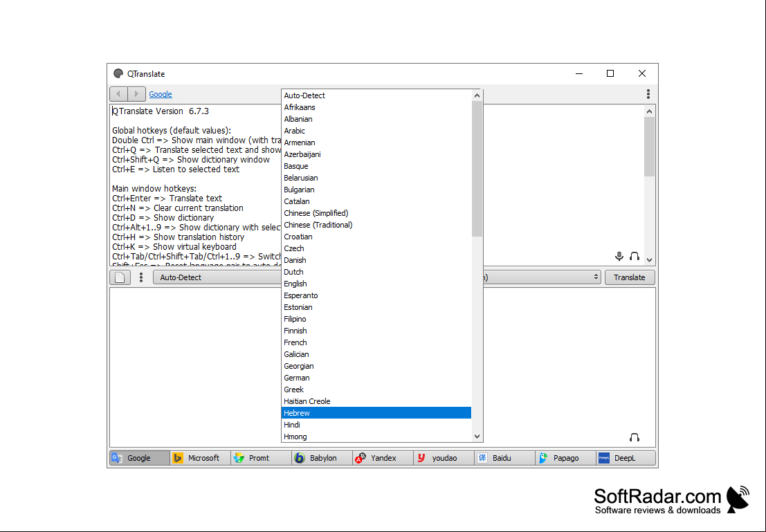Viewport: 766px width, 532px height.
Task: Click the microphone icon for speech input
Action: [619, 257]
